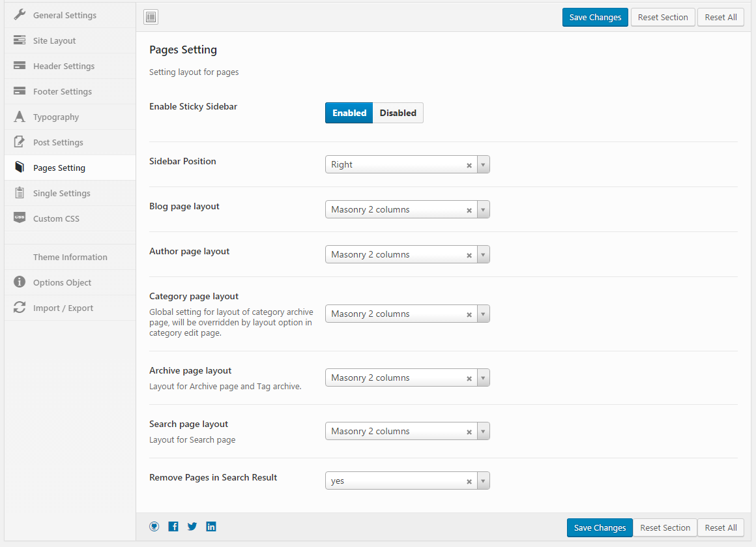Open the Twitter icon link in footer
The image size is (756, 547).
tap(192, 527)
